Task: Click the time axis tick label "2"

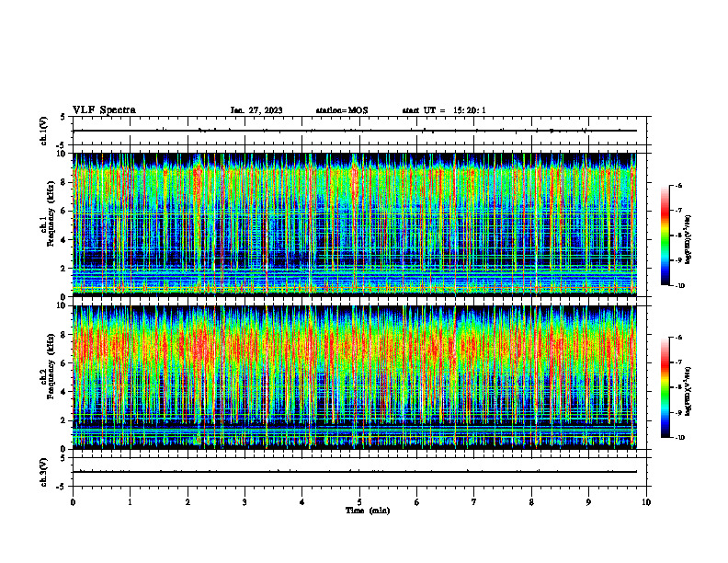Action: point(188,502)
